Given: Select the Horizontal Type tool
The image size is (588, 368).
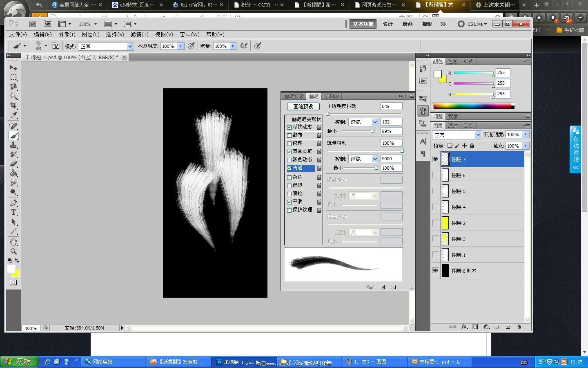Looking at the screenshot, I should (13, 212).
